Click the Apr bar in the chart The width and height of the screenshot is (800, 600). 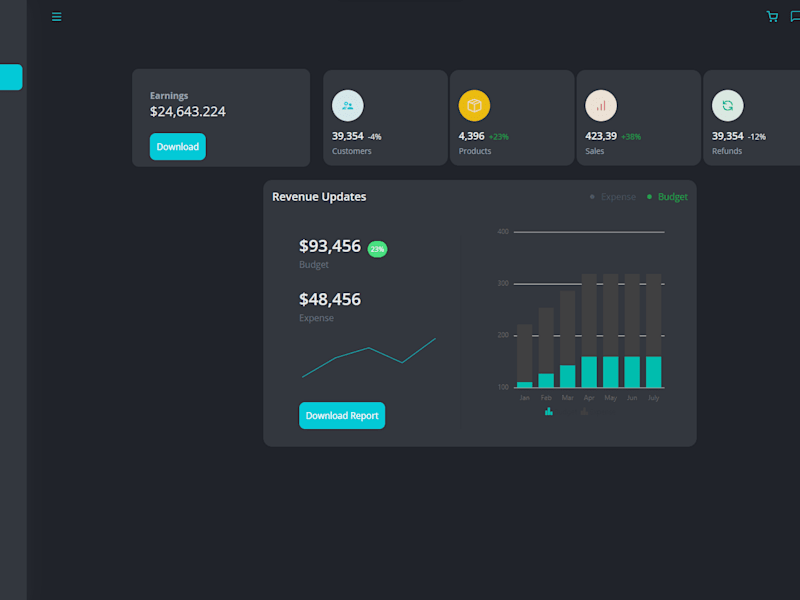coord(589,331)
